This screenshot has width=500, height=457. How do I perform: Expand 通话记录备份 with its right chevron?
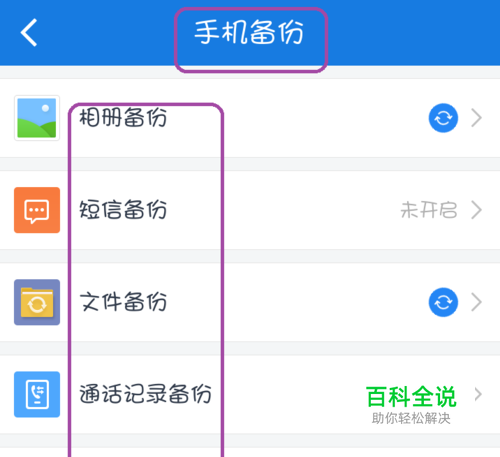click(478, 394)
